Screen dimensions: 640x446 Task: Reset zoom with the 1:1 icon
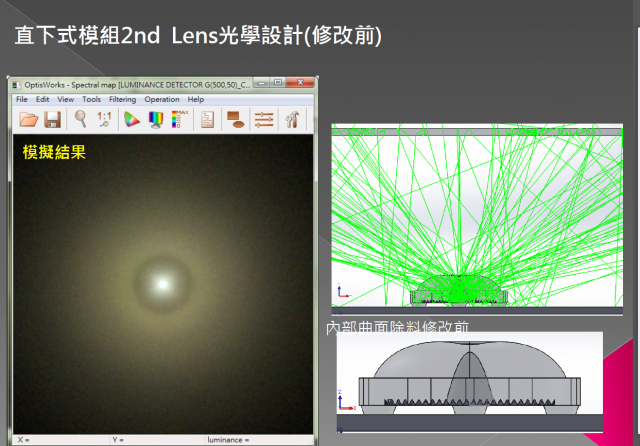(x=104, y=120)
